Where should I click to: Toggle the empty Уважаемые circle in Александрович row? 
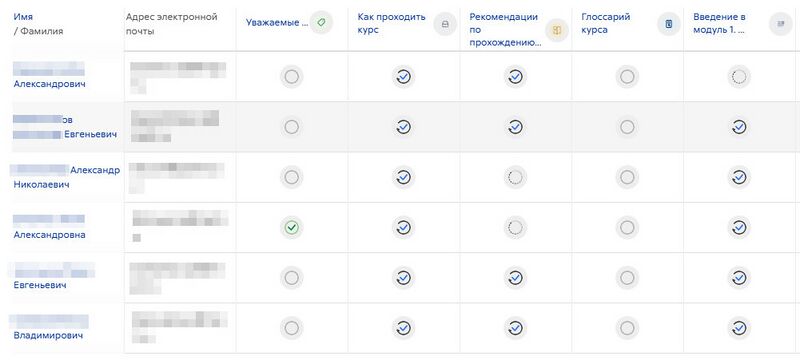coord(292,77)
